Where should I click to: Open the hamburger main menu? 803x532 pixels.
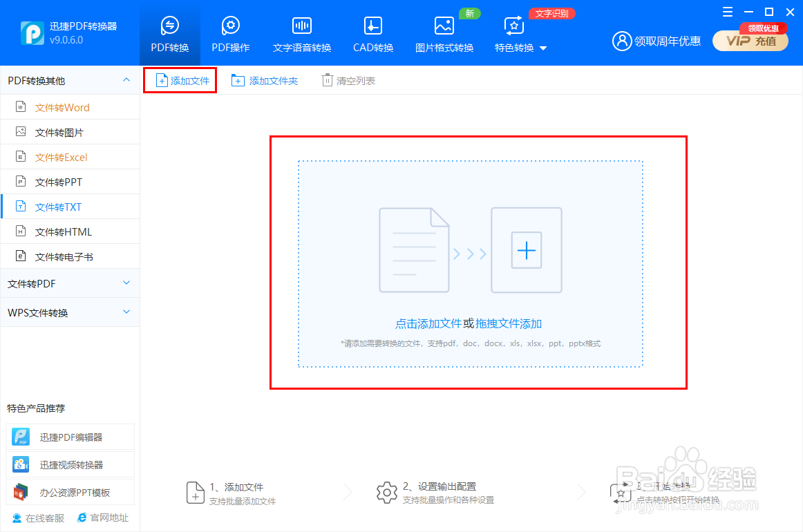tap(727, 12)
